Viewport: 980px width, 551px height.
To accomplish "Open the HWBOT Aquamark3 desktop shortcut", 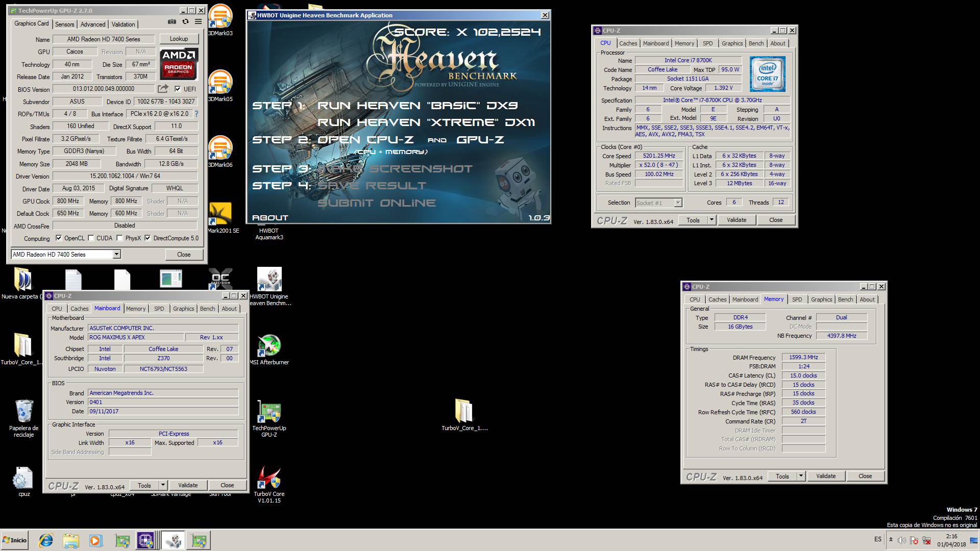I will [x=269, y=233].
